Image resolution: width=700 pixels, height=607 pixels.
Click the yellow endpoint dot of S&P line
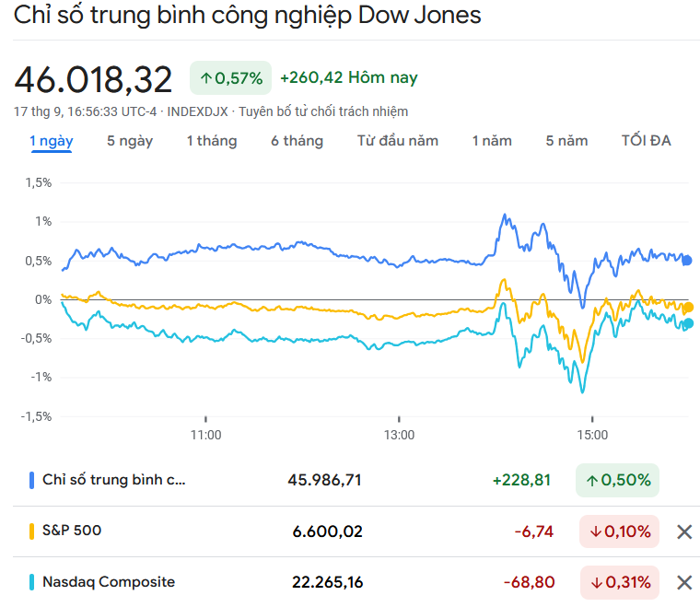tap(688, 308)
